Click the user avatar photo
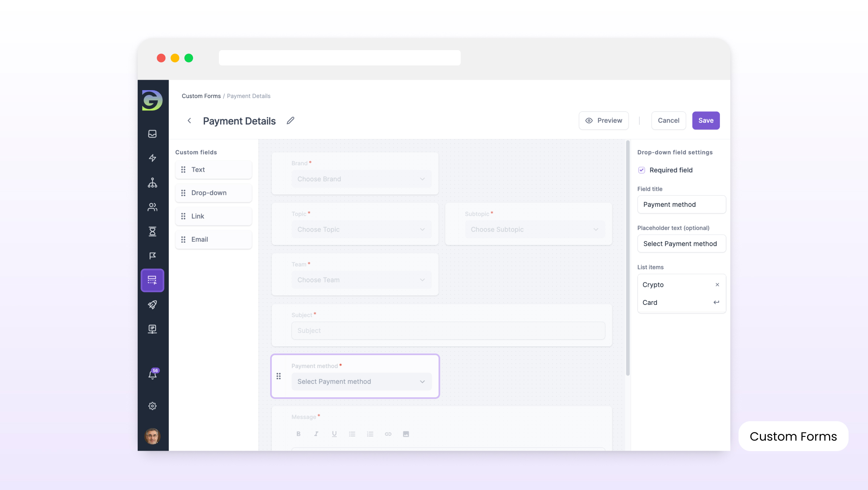 tap(152, 436)
